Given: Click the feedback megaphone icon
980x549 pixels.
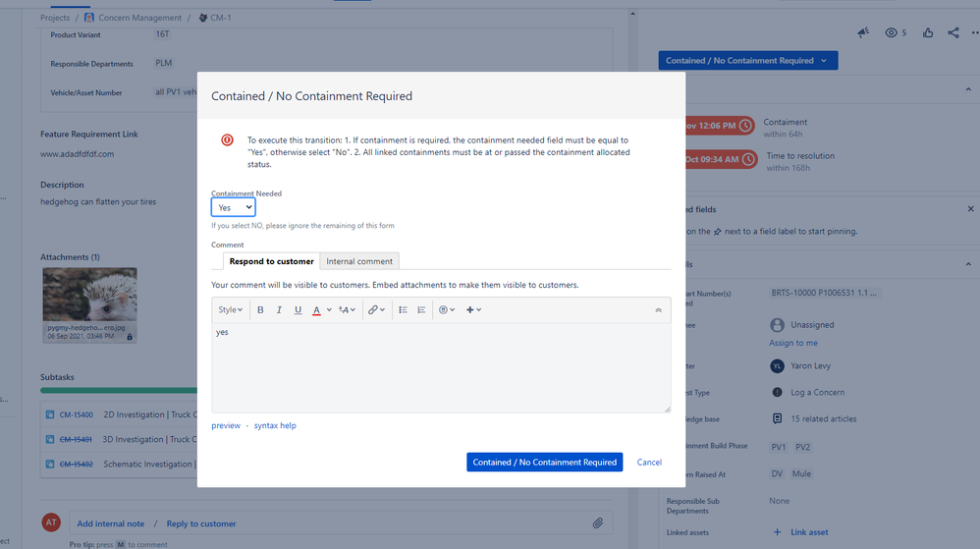Looking at the screenshot, I should coord(863,32).
